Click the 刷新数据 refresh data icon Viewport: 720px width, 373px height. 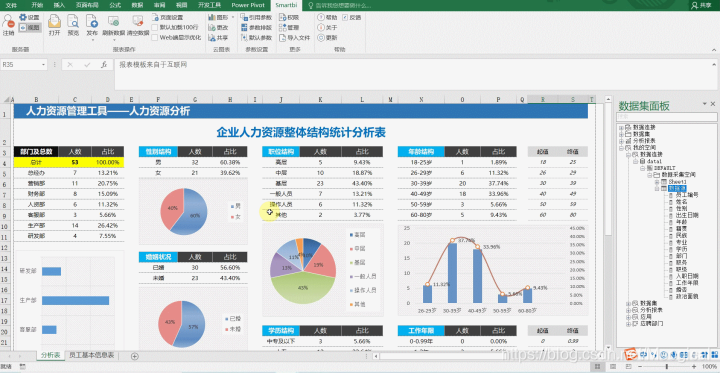click(x=113, y=22)
